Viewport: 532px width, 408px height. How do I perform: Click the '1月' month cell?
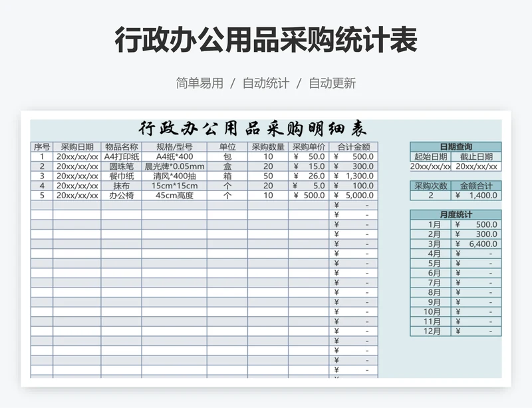tap(430, 224)
